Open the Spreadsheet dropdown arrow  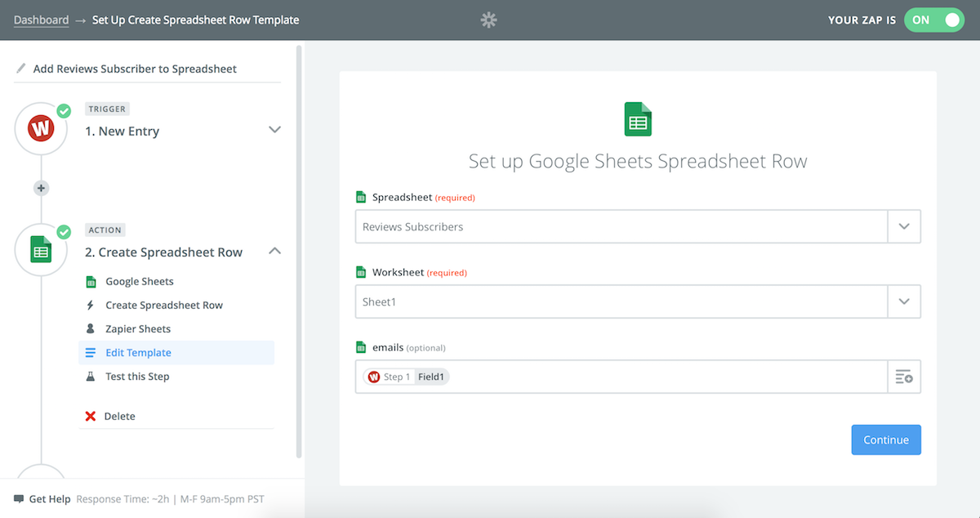pyautogui.click(x=904, y=226)
